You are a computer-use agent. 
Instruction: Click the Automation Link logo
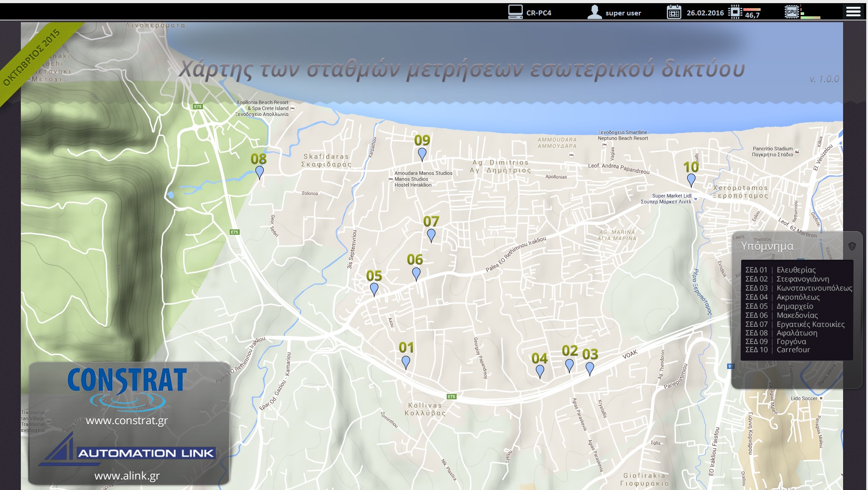click(x=127, y=451)
